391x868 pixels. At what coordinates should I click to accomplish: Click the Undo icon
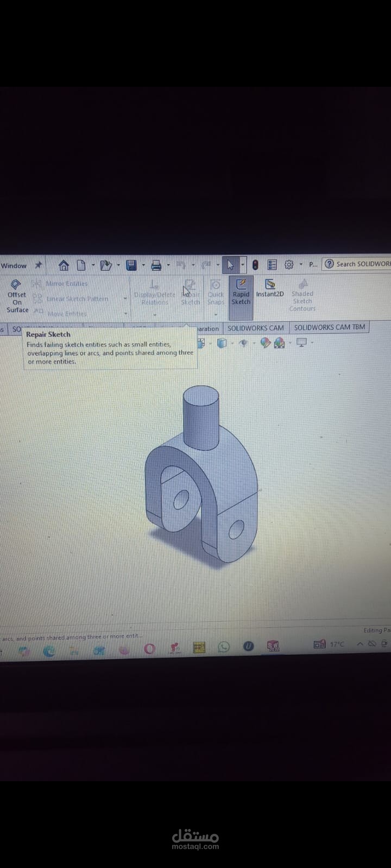[x=181, y=265]
